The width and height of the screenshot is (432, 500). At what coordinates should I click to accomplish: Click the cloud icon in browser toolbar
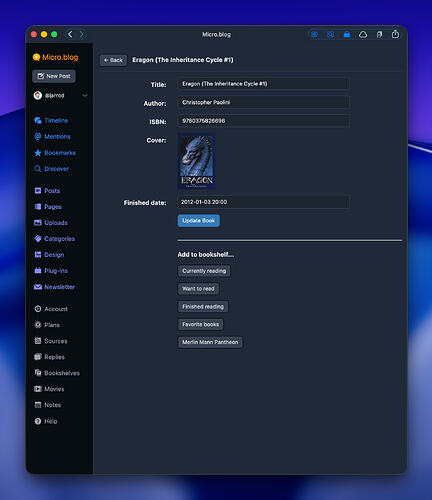click(x=363, y=34)
